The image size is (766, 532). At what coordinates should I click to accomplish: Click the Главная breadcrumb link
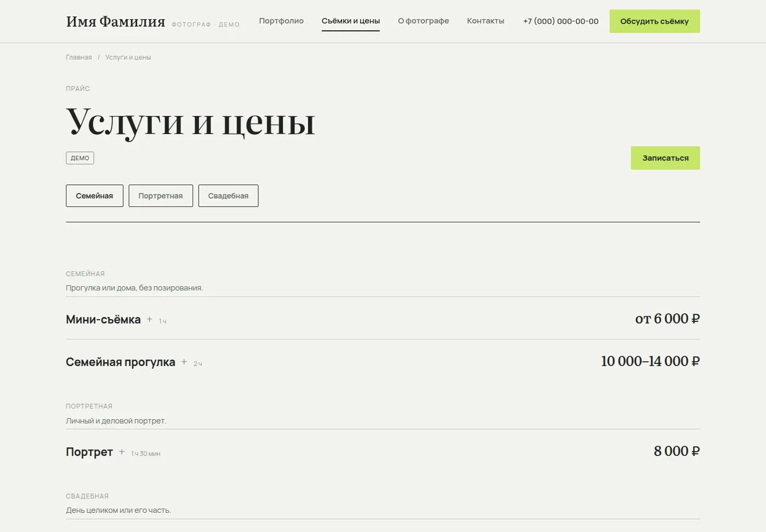coord(79,57)
